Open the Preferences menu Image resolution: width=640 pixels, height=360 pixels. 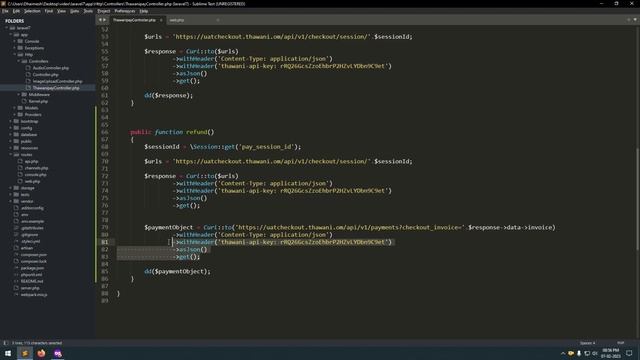124,11
